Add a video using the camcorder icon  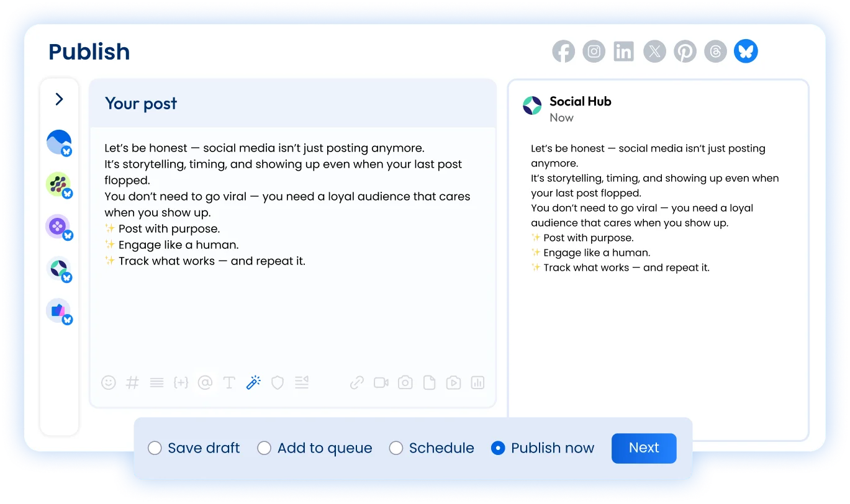381,382
